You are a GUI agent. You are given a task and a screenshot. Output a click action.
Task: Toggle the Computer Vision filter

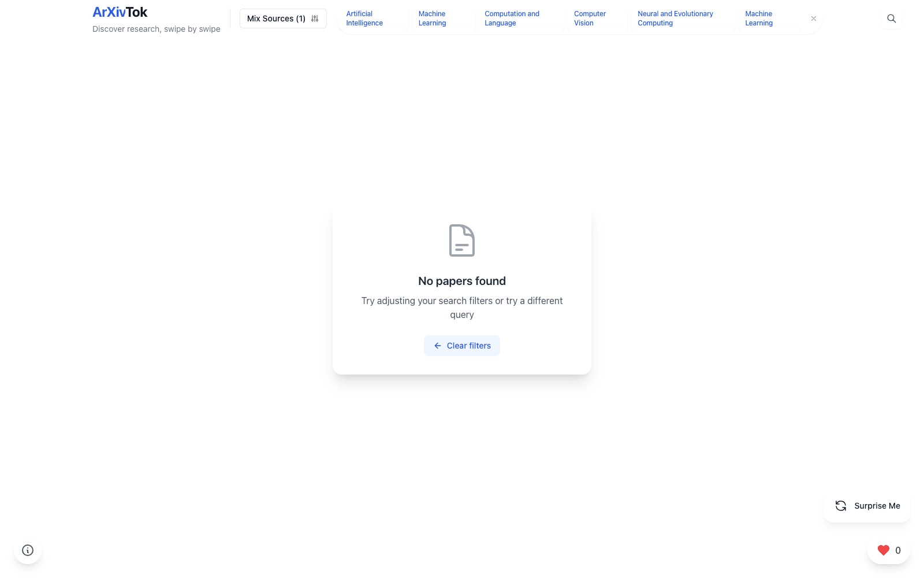click(x=590, y=18)
